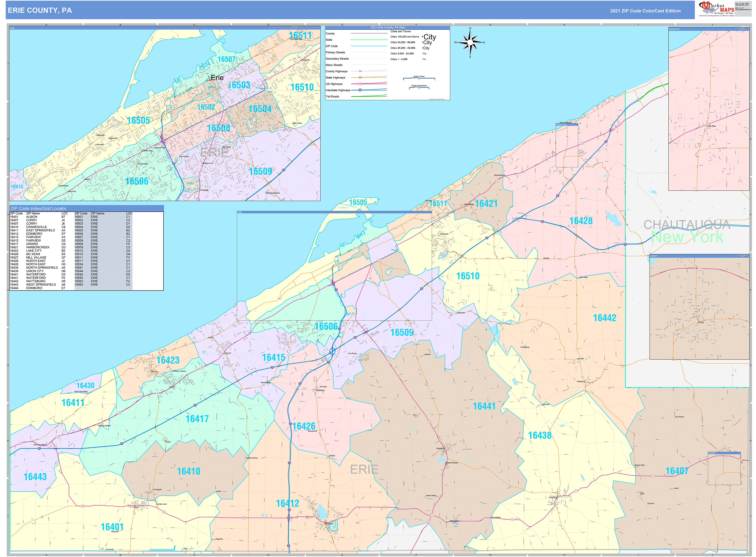Select the cyan ZIP Code line sample in legend
This screenshot has width=756, height=557.
coord(369,46)
